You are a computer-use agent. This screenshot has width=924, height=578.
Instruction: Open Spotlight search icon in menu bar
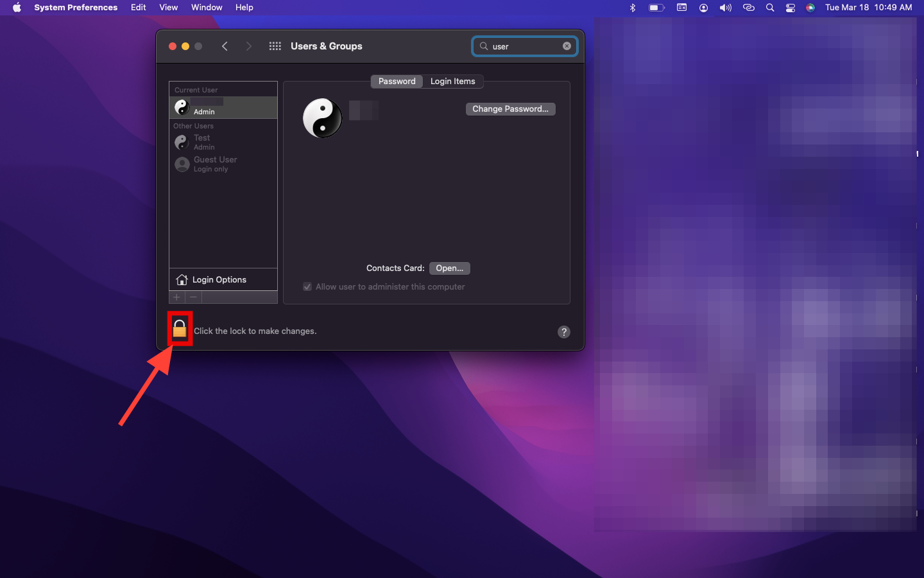coord(770,8)
